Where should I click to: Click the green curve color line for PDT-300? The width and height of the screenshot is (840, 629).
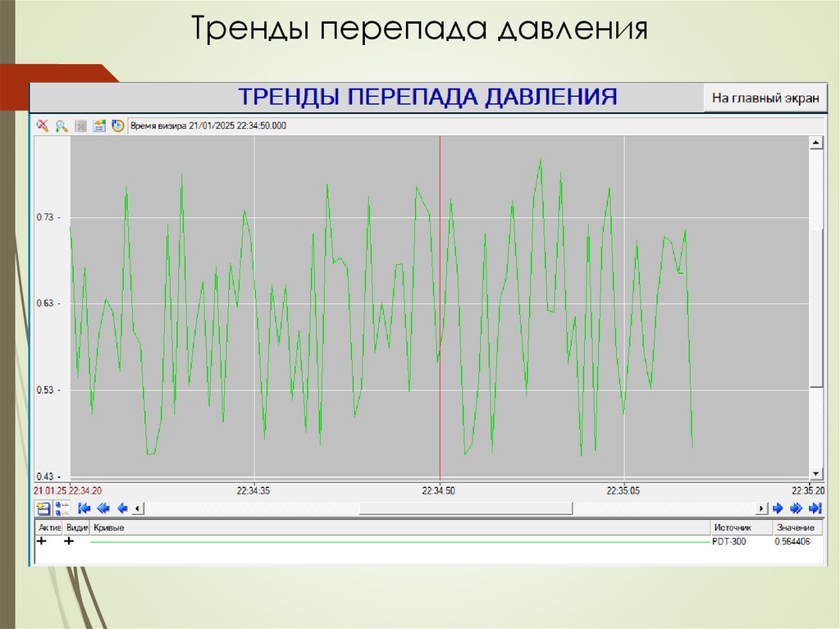(x=399, y=542)
